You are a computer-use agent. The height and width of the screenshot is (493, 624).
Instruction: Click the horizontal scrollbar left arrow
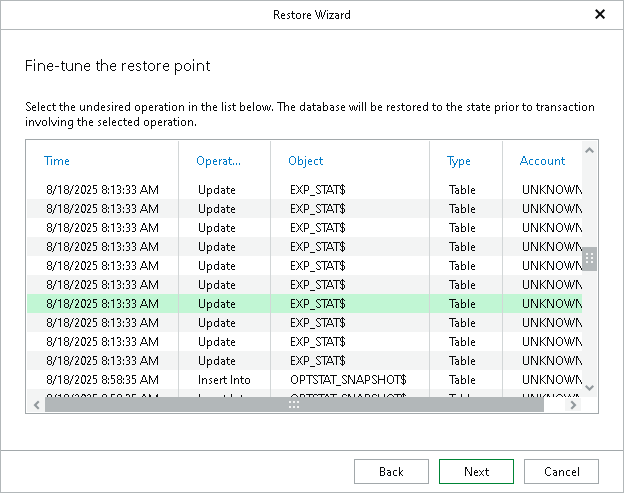37,405
